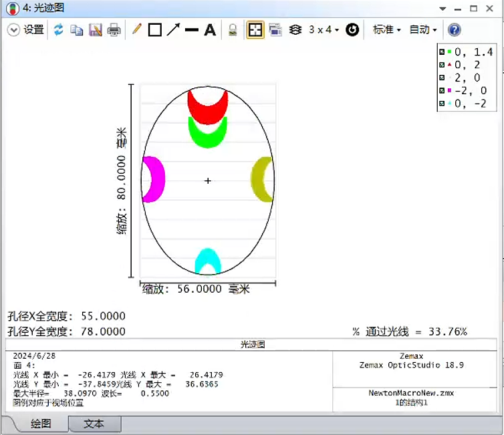
Task: Click the print icon
Action: click(114, 30)
